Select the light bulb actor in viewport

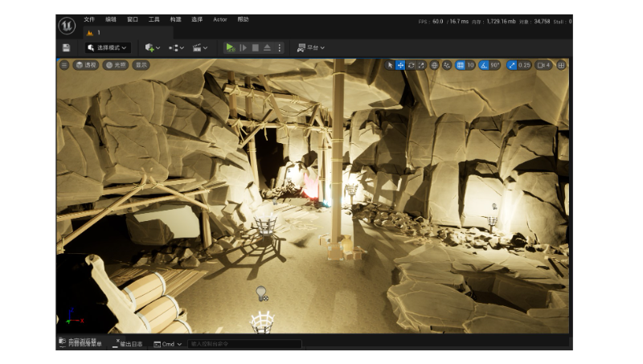pos(262,293)
